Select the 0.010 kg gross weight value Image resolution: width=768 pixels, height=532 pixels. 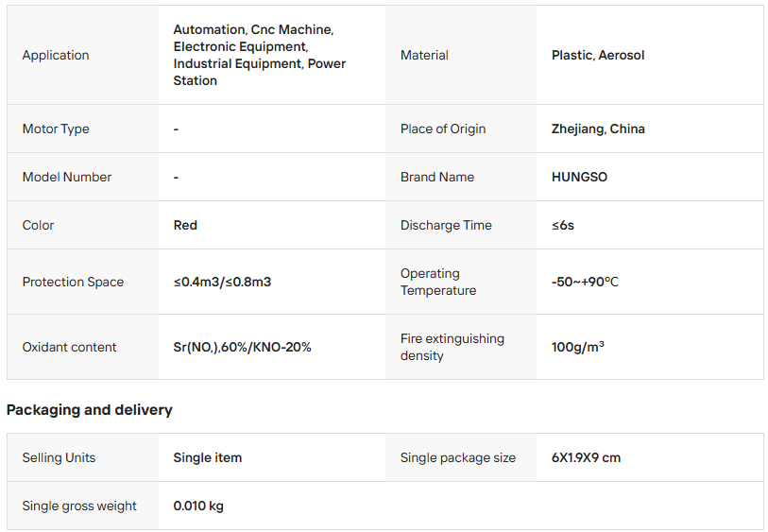tap(198, 506)
